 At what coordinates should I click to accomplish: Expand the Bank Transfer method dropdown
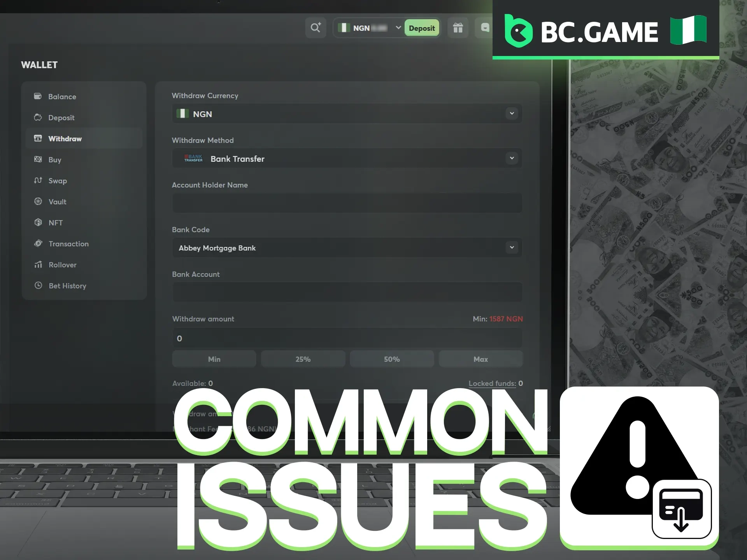[x=511, y=158]
